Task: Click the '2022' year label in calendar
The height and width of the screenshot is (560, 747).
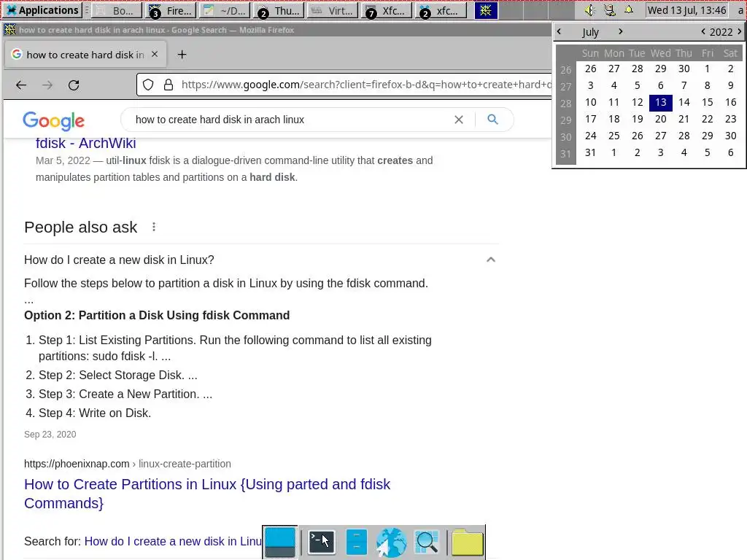Action: pyautogui.click(x=721, y=32)
